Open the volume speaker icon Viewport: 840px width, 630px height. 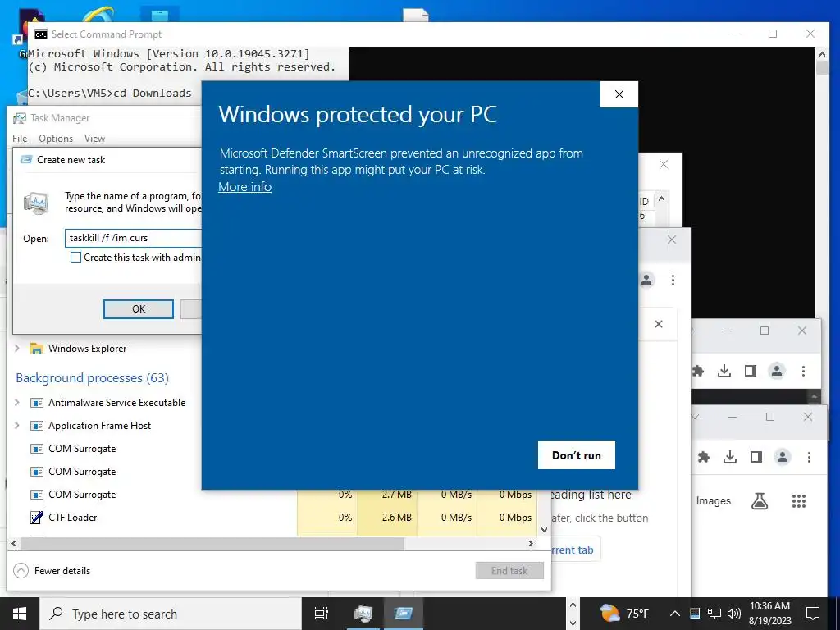coord(734,614)
